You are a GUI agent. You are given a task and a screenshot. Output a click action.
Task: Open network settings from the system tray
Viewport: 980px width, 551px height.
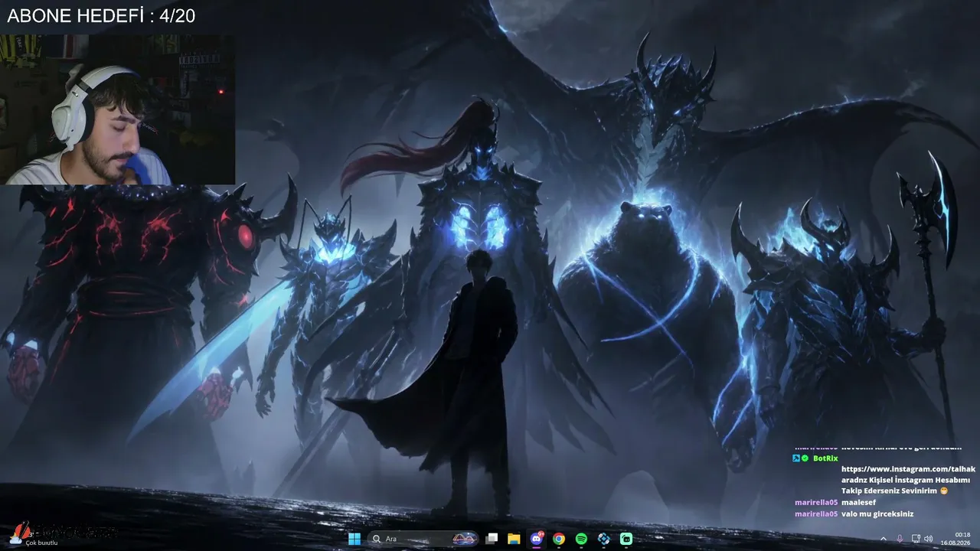pos(916,539)
